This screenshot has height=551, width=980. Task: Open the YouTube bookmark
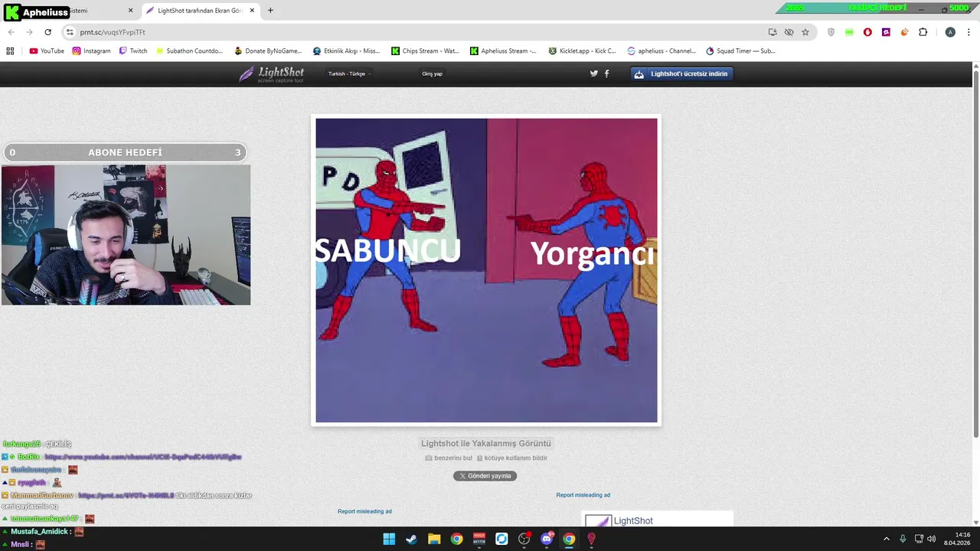(x=47, y=51)
